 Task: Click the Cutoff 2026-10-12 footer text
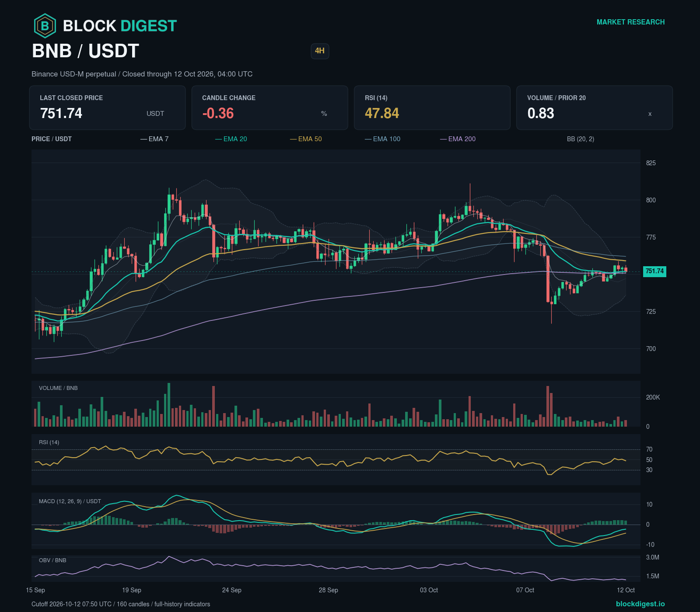click(121, 604)
